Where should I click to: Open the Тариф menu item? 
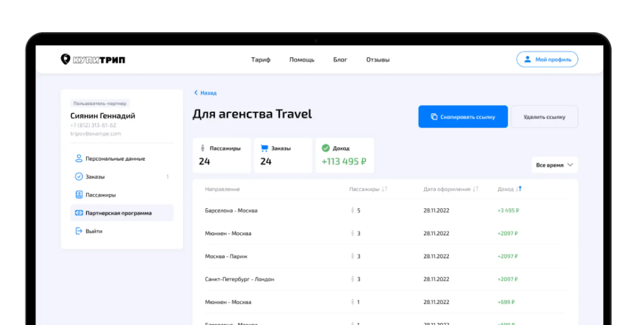point(260,60)
